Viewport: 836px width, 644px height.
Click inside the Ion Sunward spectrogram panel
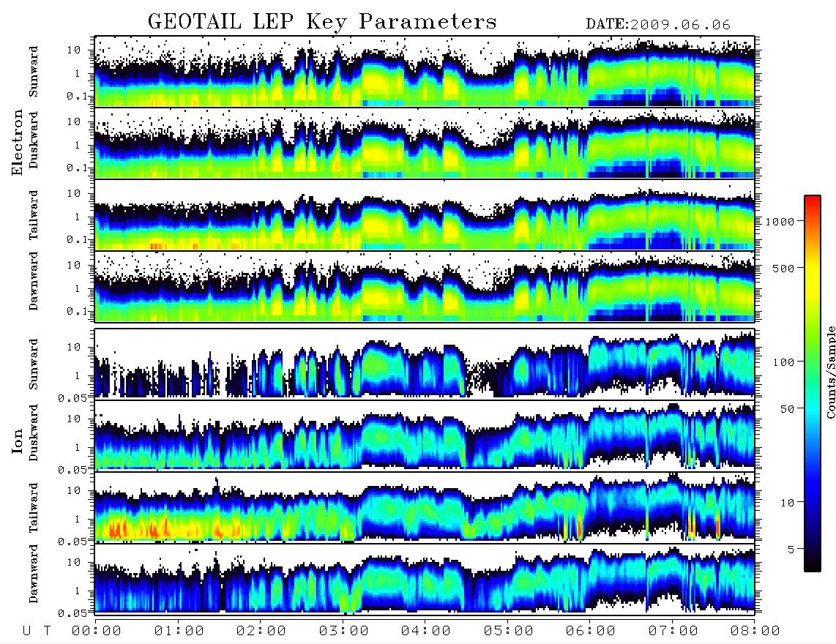click(x=425, y=363)
